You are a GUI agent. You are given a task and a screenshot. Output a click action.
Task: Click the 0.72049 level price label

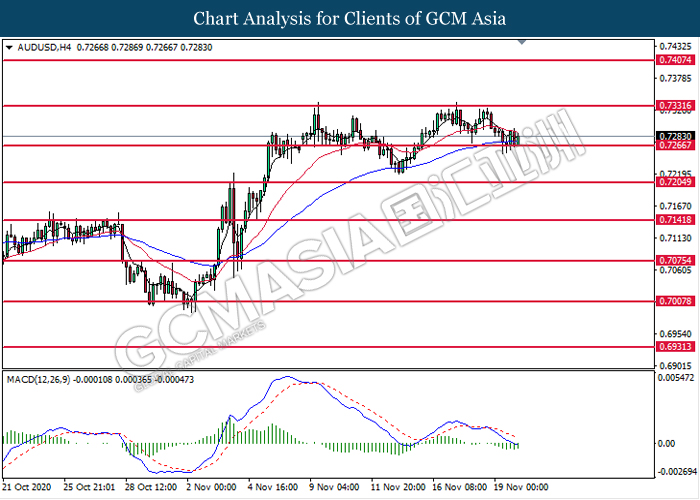(x=675, y=182)
